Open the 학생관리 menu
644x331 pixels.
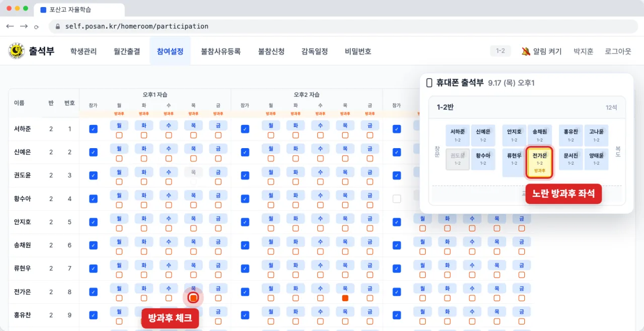(x=84, y=51)
